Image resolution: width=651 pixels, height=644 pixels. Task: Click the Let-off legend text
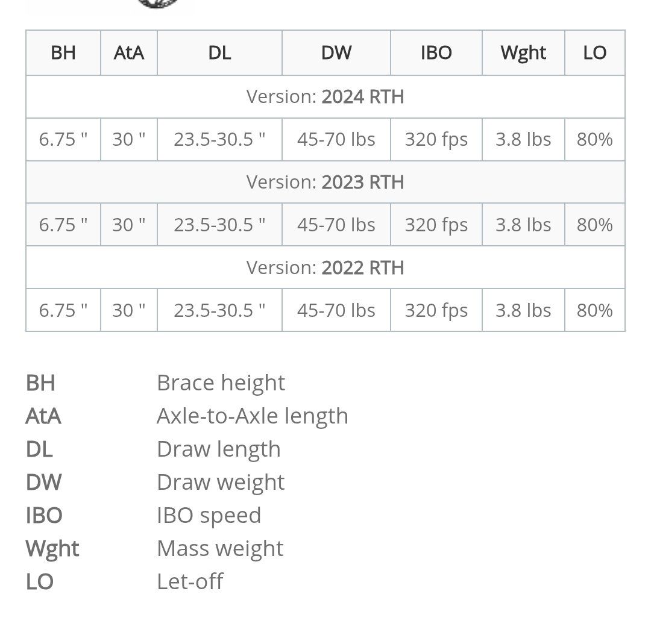[190, 581]
